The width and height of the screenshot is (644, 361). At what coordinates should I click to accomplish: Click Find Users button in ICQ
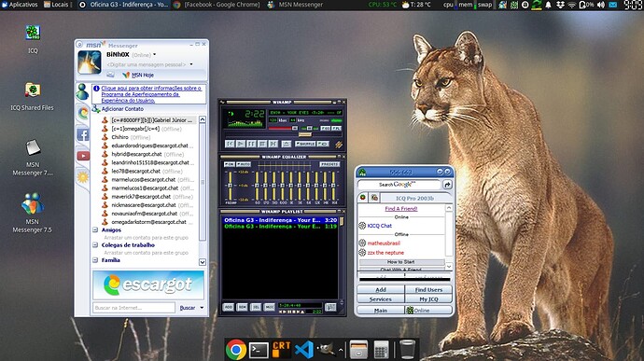(428, 289)
